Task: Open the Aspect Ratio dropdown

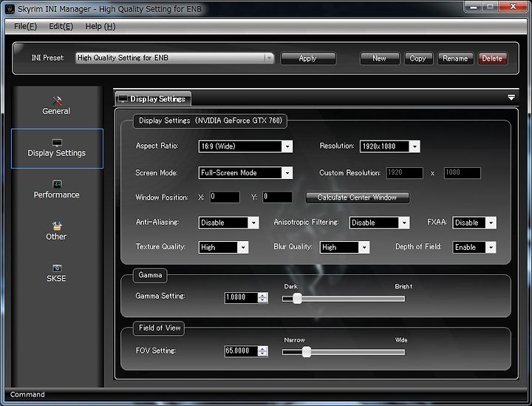Action: point(245,146)
